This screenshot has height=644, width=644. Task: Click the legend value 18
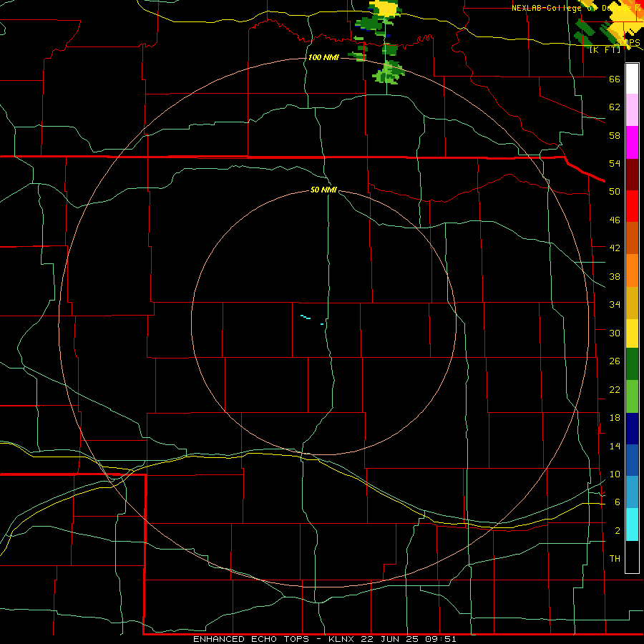click(615, 418)
